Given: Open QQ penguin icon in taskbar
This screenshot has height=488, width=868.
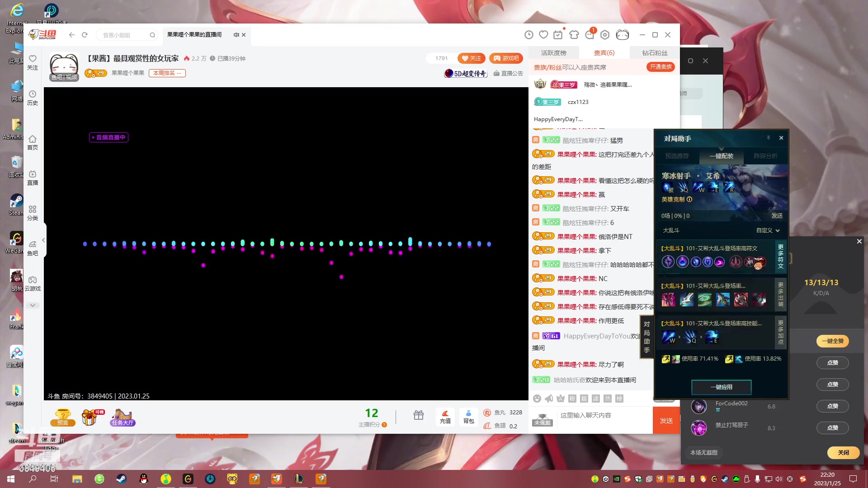Looking at the screenshot, I should click(144, 479).
